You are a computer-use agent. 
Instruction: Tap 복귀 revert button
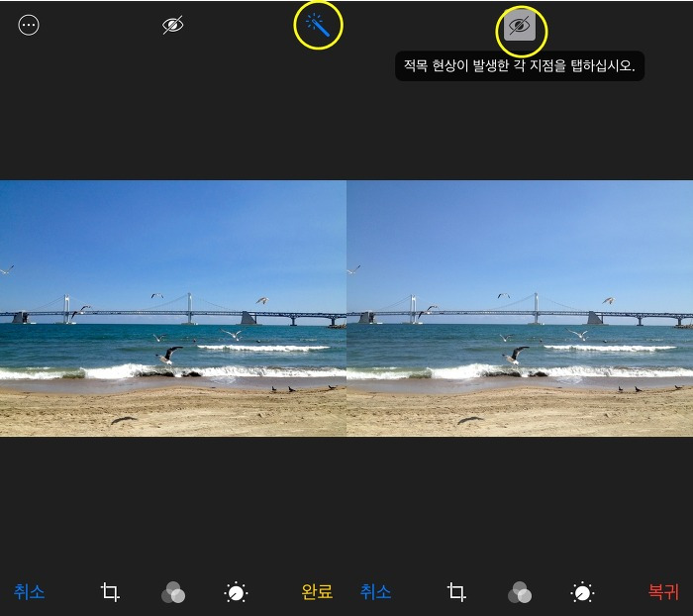tap(663, 591)
